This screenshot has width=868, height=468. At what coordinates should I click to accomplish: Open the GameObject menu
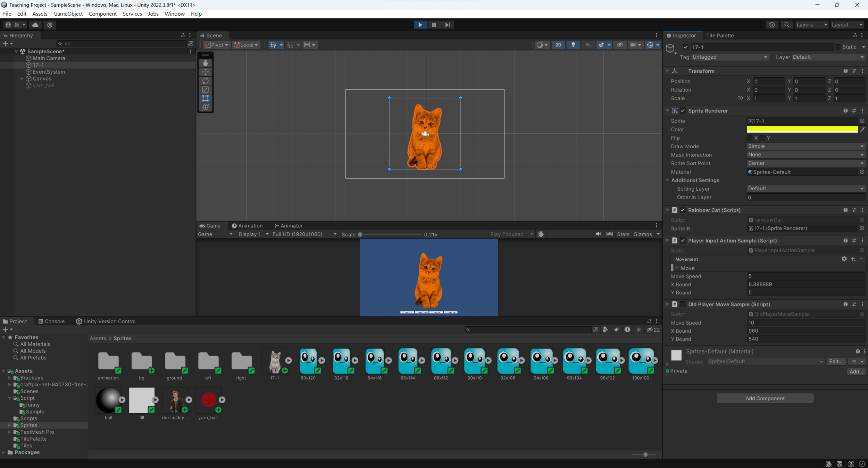click(68, 14)
